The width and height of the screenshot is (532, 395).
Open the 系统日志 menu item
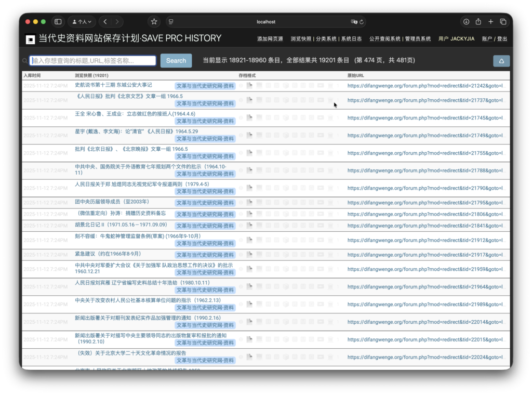351,39
